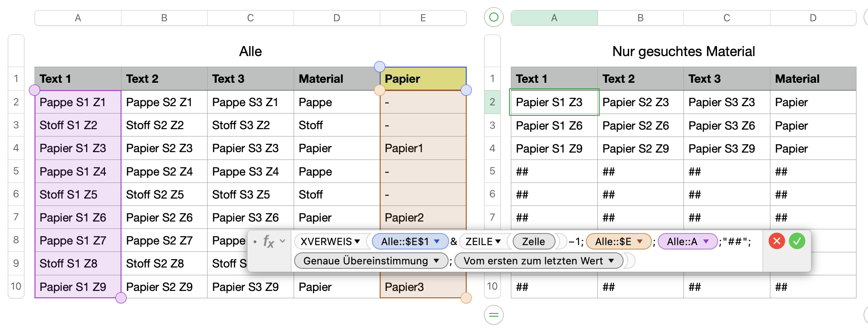Click the fx function icon in formula editor
Screen dimensions: 868x330
[x=268, y=241]
